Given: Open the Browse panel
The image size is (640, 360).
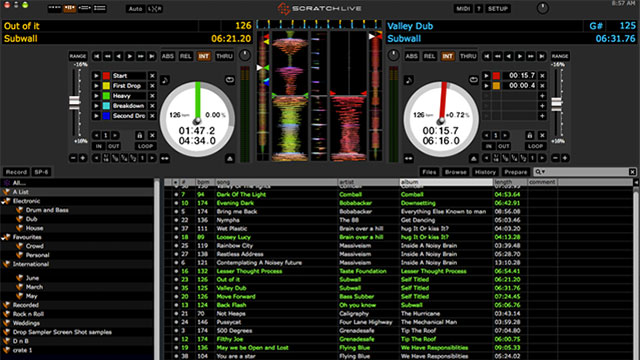Looking at the screenshot, I should pyautogui.click(x=456, y=172).
